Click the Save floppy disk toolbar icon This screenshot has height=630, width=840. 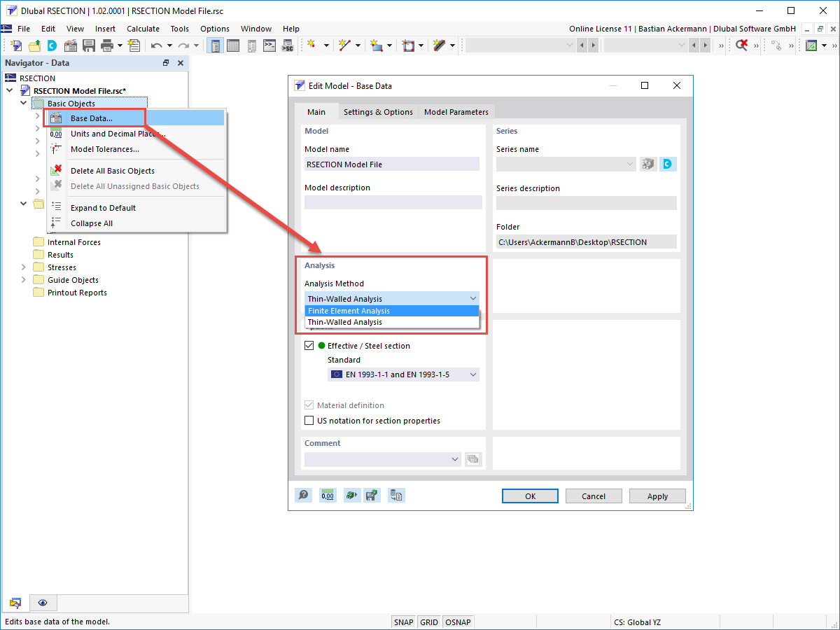pyautogui.click(x=89, y=45)
